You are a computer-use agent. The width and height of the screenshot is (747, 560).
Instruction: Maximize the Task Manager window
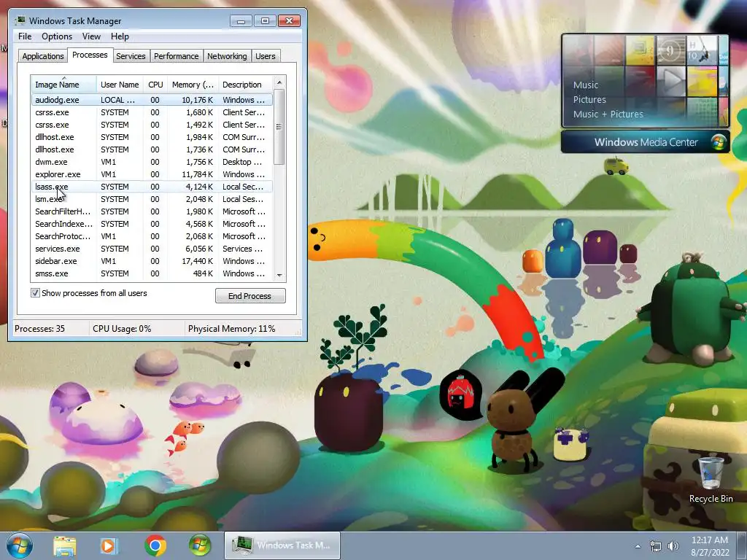266,20
